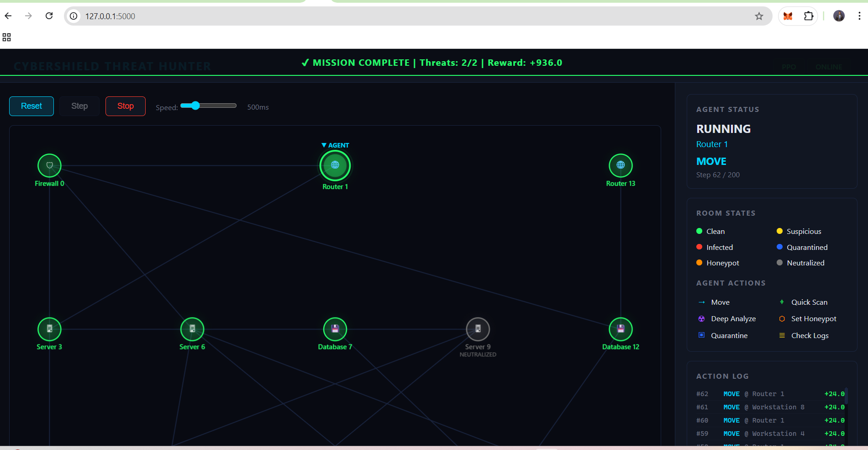
Task: Bookmark this page with the star icon
Action: pyautogui.click(x=759, y=16)
